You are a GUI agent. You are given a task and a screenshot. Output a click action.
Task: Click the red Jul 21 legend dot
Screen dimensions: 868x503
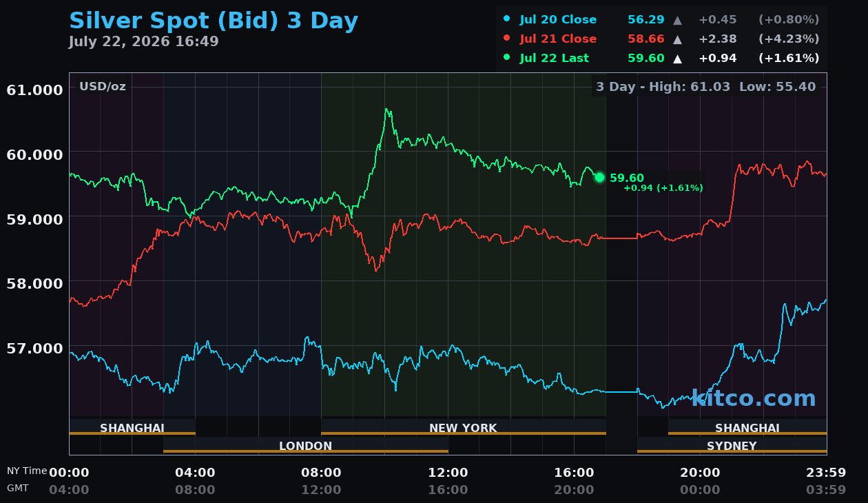[x=507, y=39]
